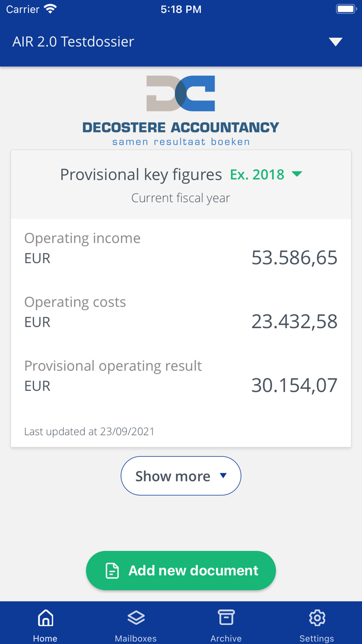This screenshot has width=362, height=644.
Task: Open the Ex. 2018 fiscal year dropdown
Action: (258, 174)
